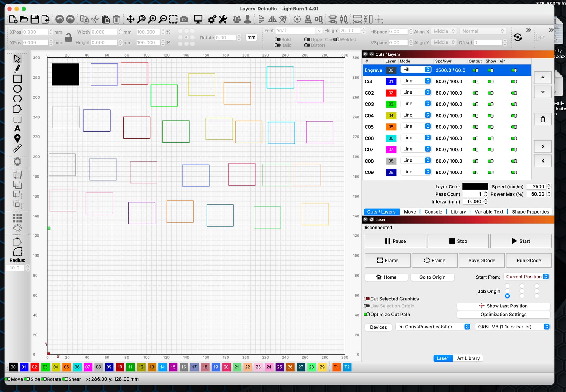Select the Rectangle tool
This screenshot has width=566, height=392.
pos(17,79)
